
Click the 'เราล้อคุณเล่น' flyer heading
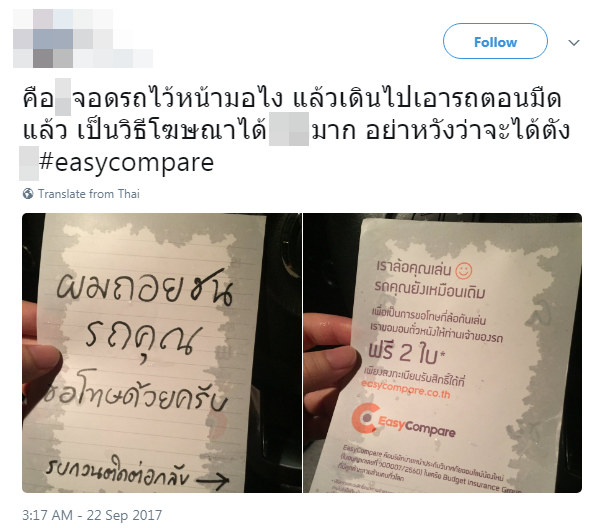coord(413,268)
